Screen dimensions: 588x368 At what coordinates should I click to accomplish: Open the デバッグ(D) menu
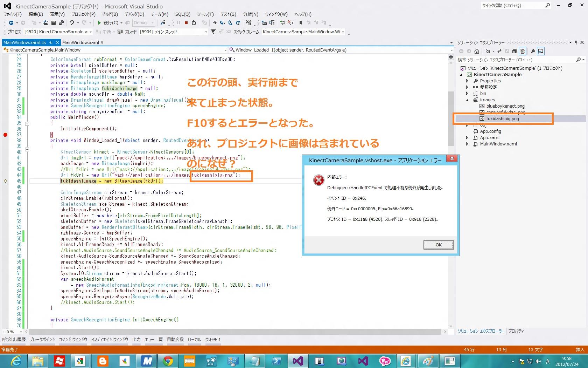click(134, 14)
